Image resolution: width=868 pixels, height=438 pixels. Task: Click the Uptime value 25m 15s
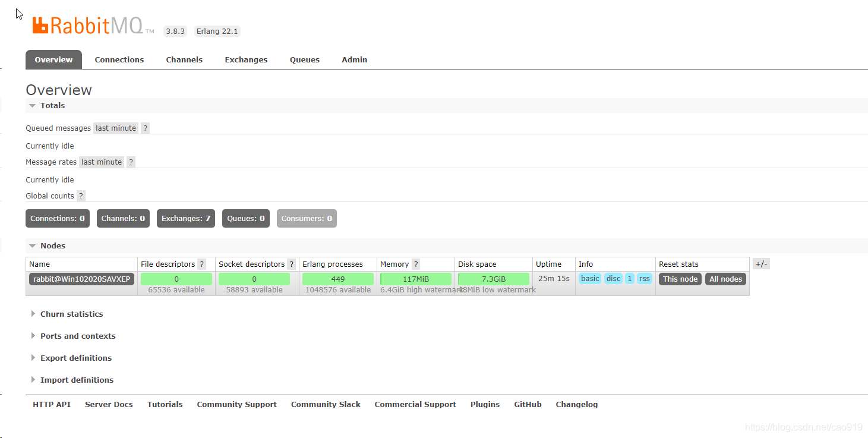[554, 278]
